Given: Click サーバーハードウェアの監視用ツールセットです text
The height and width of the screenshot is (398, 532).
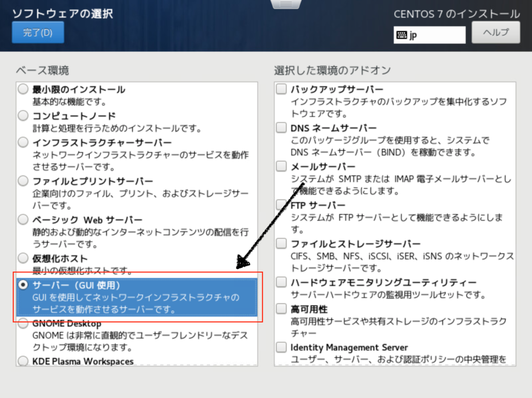Looking at the screenshot, I should point(388,295).
